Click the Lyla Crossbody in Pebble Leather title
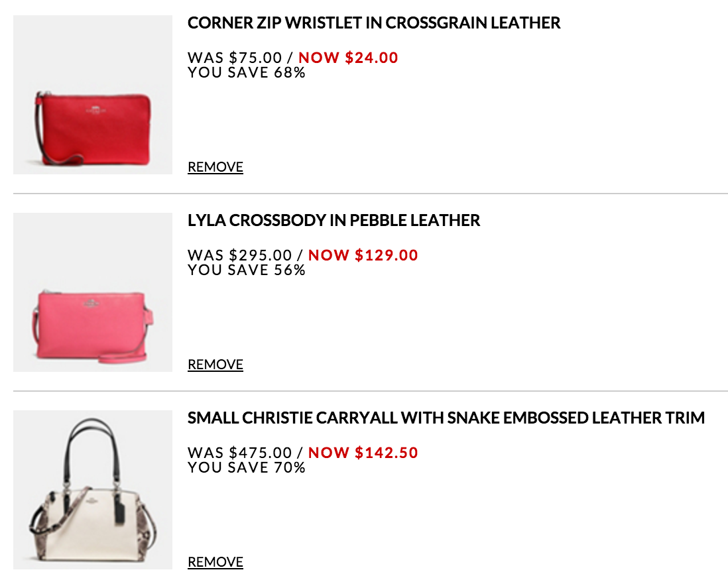The height and width of the screenshot is (578, 728). pyautogui.click(x=334, y=221)
